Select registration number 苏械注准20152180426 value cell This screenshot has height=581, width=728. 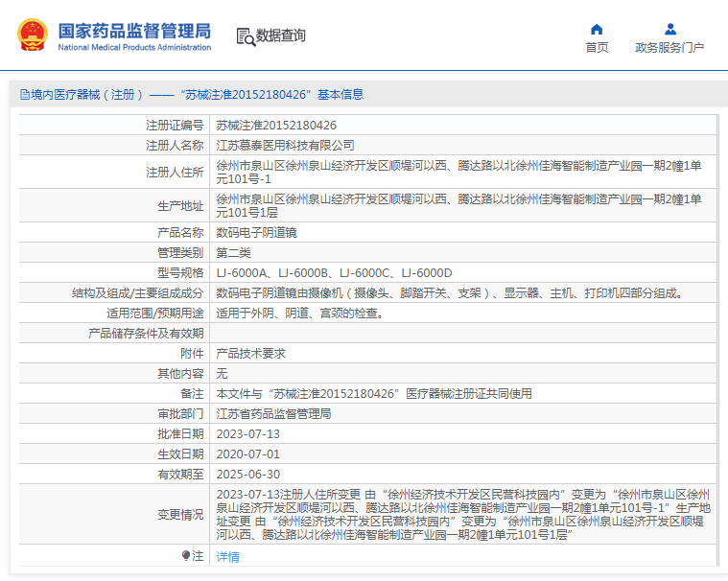(x=276, y=125)
